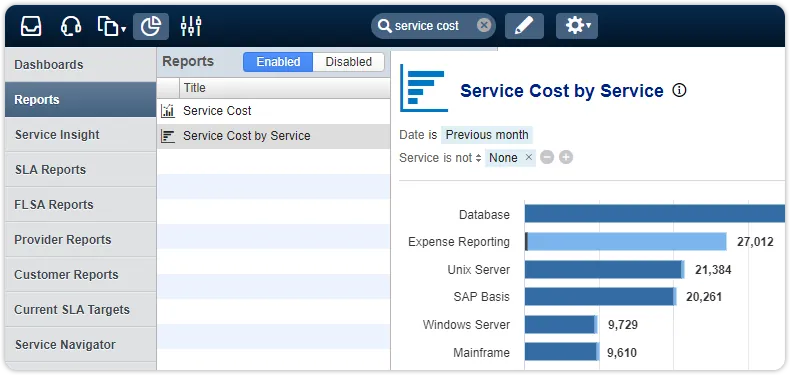Switch to Disabled reports

349,62
